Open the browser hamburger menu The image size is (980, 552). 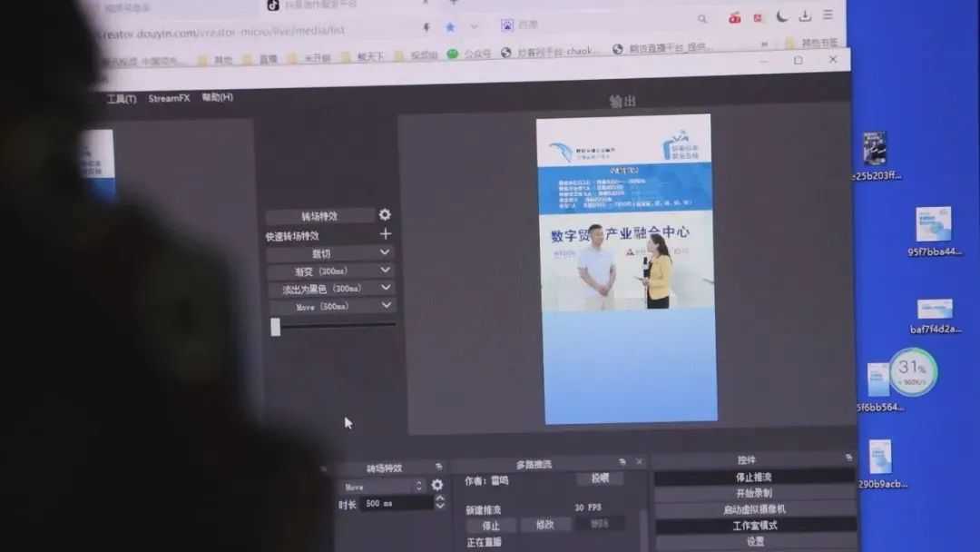[x=828, y=15]
